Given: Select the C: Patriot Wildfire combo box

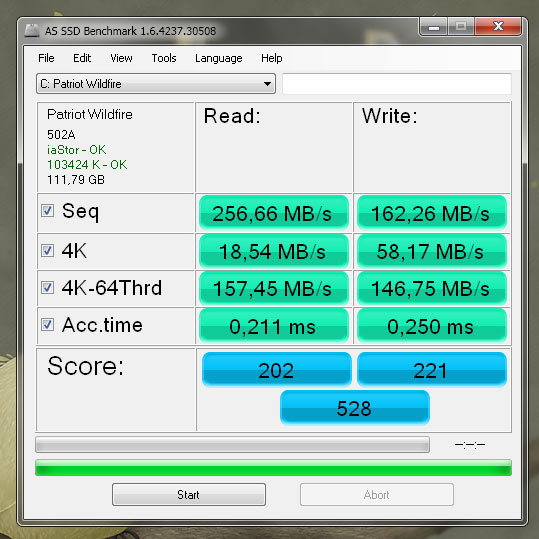Looking at the screenshot, I should tap(156, 84).
